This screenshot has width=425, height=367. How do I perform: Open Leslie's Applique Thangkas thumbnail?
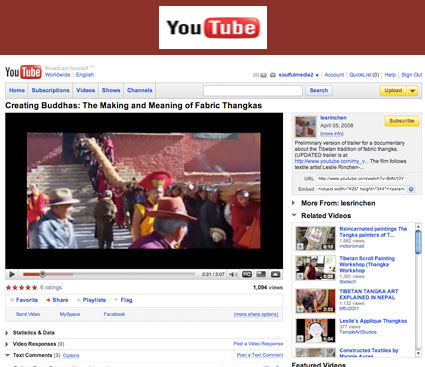(315, 330)
